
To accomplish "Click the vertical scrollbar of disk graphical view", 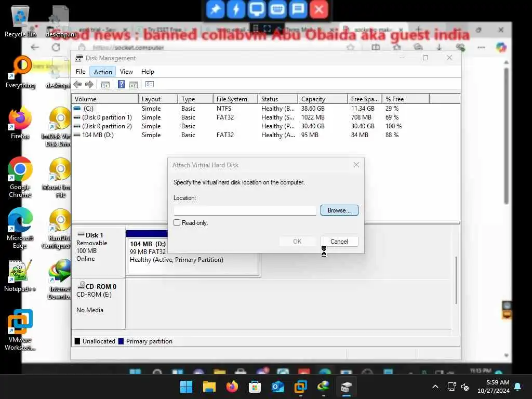I will click(456, 280).
